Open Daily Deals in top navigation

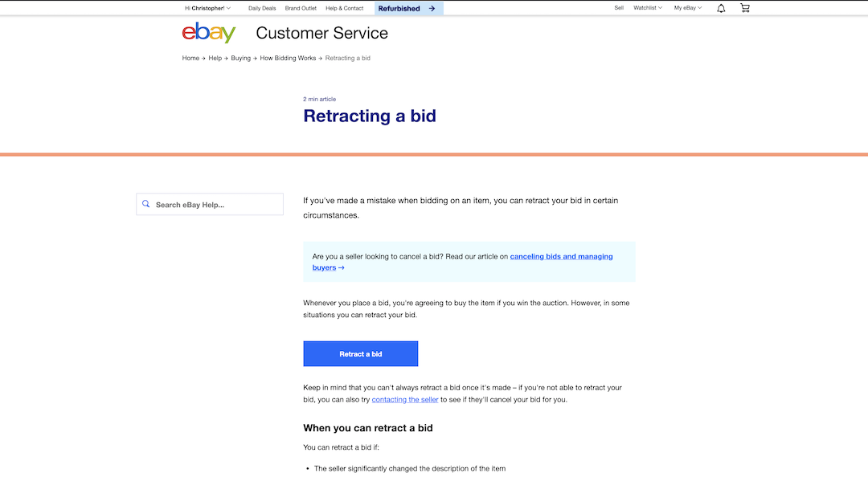(262, 8)
